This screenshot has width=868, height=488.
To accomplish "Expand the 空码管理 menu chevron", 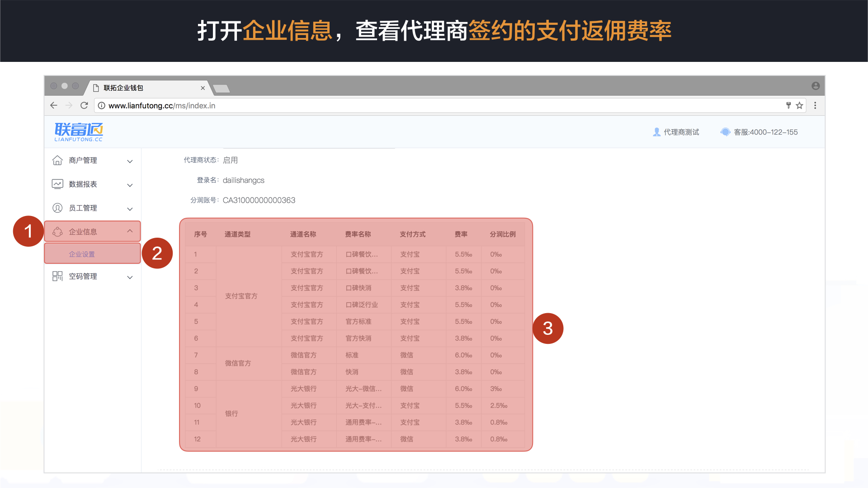I will 130,277.
